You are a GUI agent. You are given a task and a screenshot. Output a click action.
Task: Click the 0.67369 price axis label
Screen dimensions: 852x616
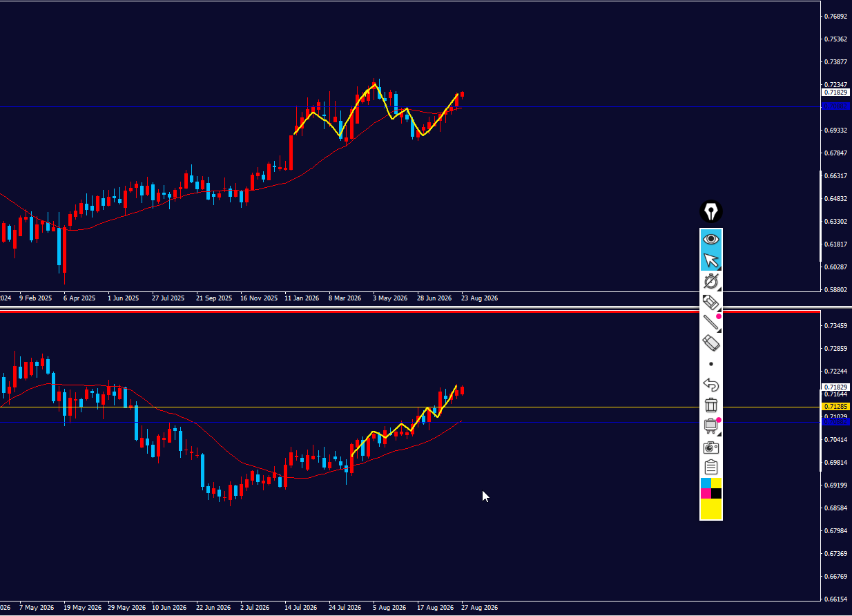tap(837, 554)
